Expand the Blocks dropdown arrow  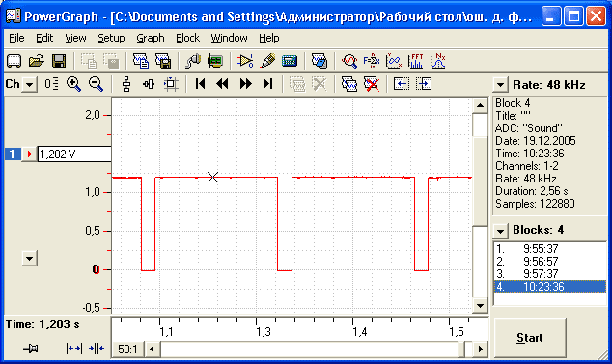500,231
